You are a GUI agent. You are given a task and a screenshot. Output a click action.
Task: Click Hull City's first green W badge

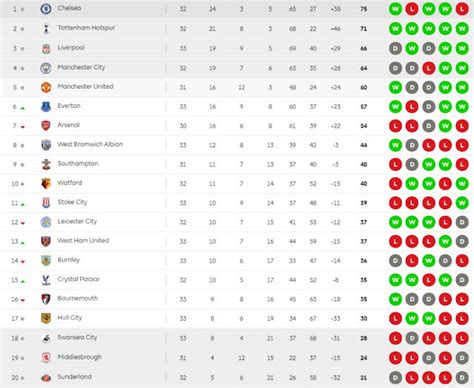click(412, 318)
